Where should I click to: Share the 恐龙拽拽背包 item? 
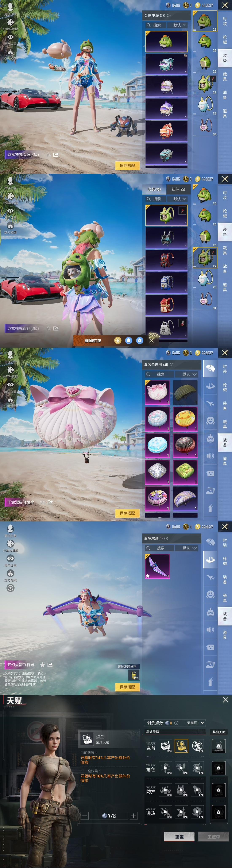pos(56,328)
